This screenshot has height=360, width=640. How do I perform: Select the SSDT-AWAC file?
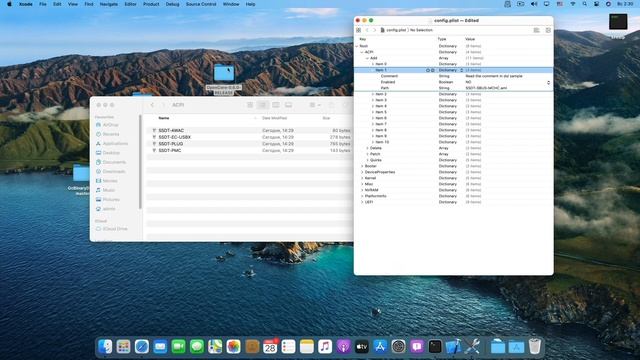coord(171,131)
